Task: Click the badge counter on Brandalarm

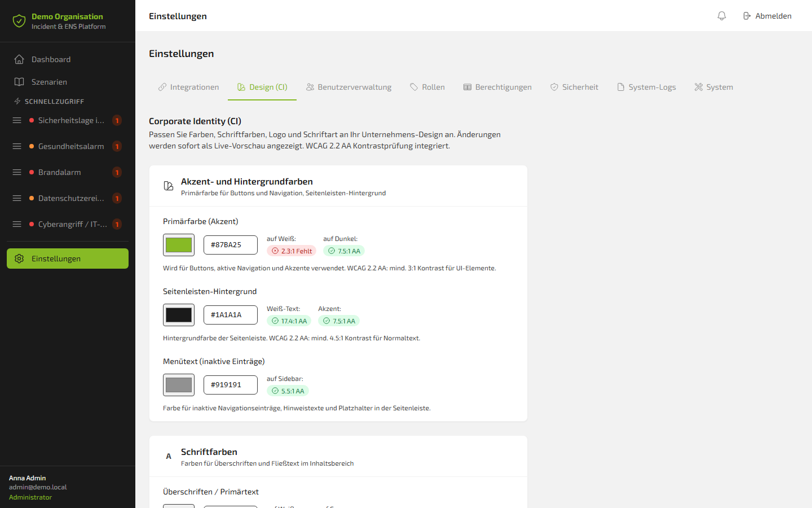Action: point(117,172)
